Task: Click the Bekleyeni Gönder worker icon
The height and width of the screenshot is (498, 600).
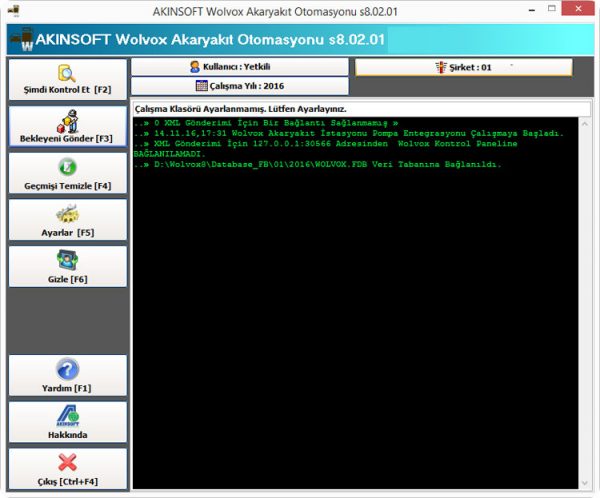Action: pyautogui.click(x=68, y=121)
